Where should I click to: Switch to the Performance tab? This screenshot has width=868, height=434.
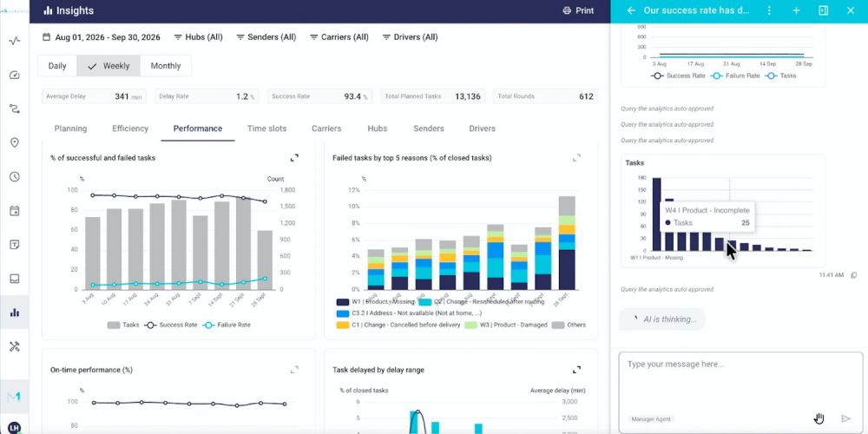(x=198, y=128)
